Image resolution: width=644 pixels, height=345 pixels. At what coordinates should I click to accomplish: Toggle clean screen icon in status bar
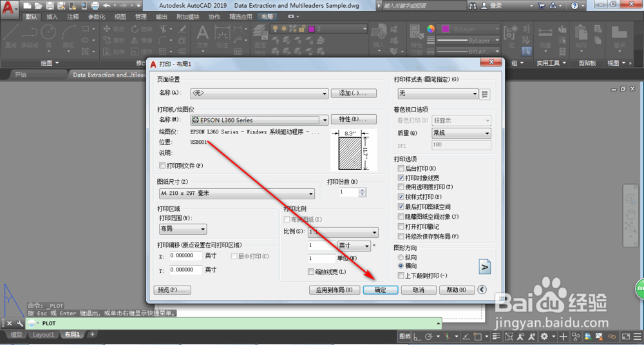(x=626, y=337)
